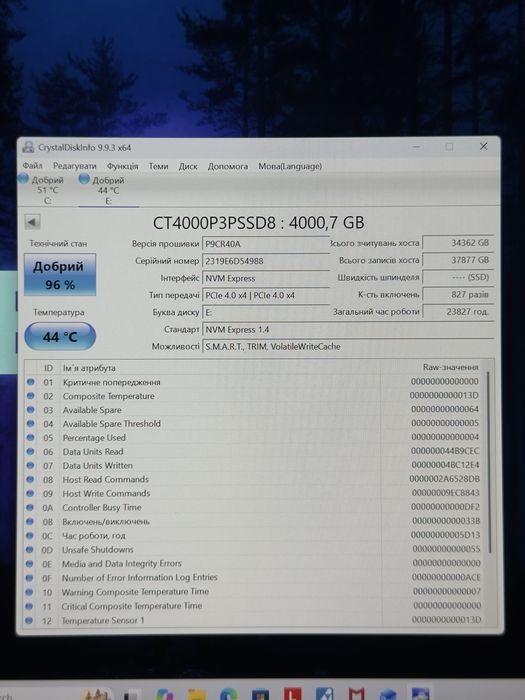Select the Час роботи, год attribute row
525x700 pixels.
[254, 535]
